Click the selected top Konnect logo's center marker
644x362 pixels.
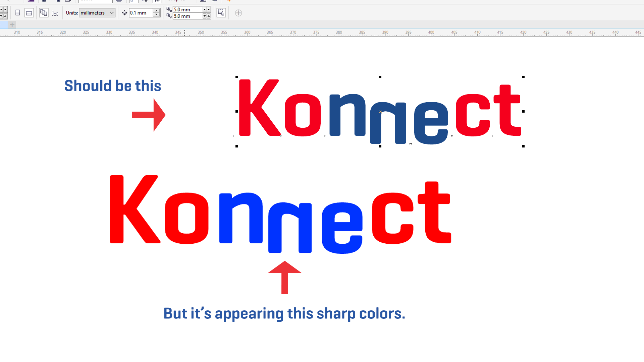pyautogui.click(x=380, y=112)
